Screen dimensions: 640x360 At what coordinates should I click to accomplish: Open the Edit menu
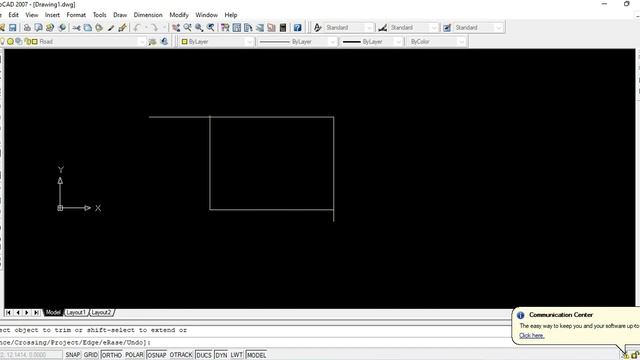click(13, 15)
